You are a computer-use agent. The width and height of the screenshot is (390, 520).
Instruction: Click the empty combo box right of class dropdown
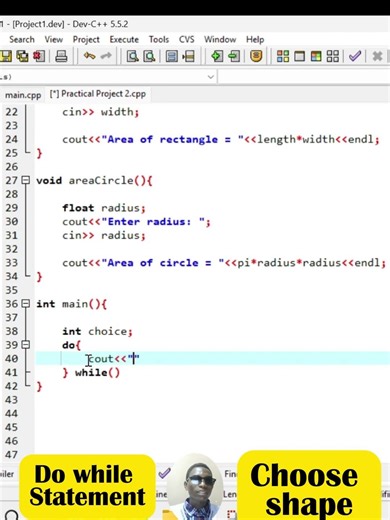(304, 77)
